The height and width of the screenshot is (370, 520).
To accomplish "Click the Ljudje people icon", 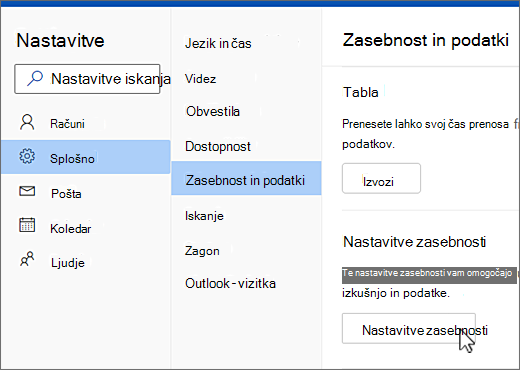I will point(27,259).
